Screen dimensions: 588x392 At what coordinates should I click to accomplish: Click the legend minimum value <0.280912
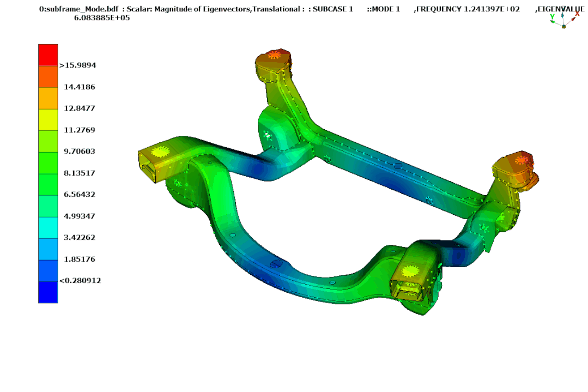pyautogui.click(x=80, y=281)
